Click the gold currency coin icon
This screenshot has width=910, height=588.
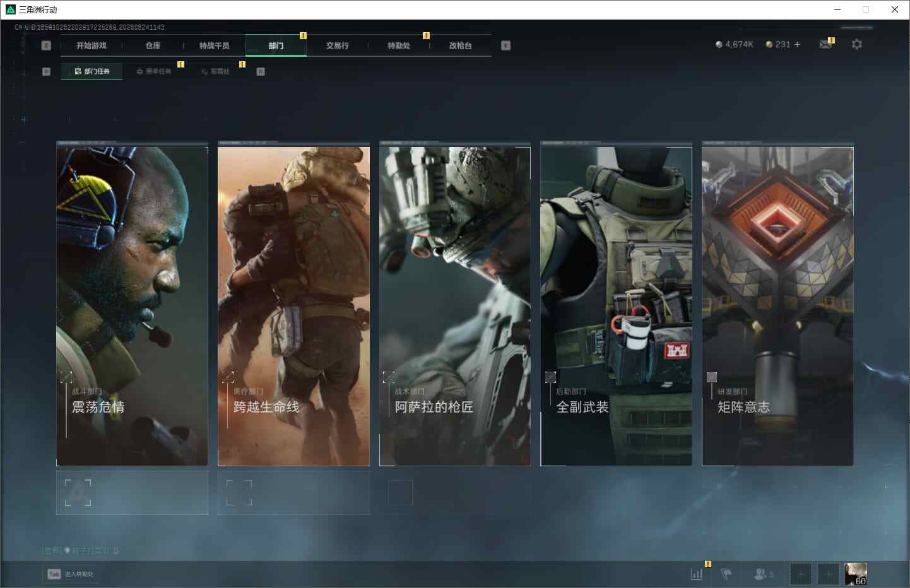point(769,44)
